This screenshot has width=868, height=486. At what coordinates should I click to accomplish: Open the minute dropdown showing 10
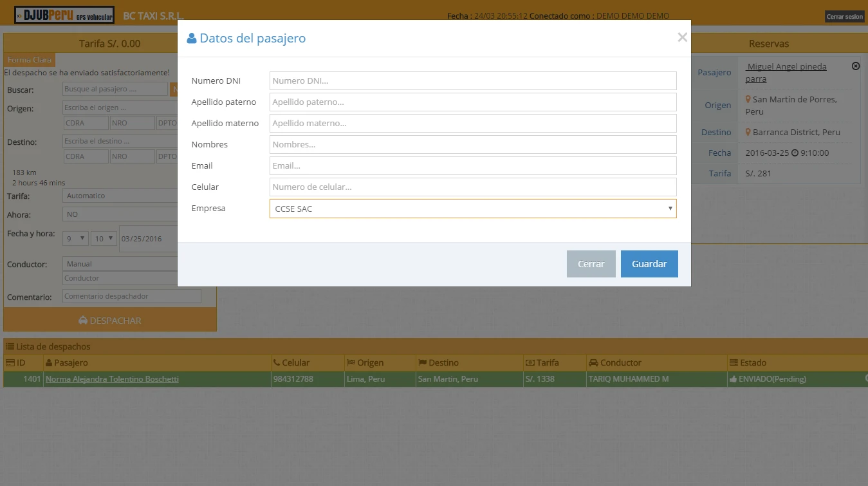104,238
